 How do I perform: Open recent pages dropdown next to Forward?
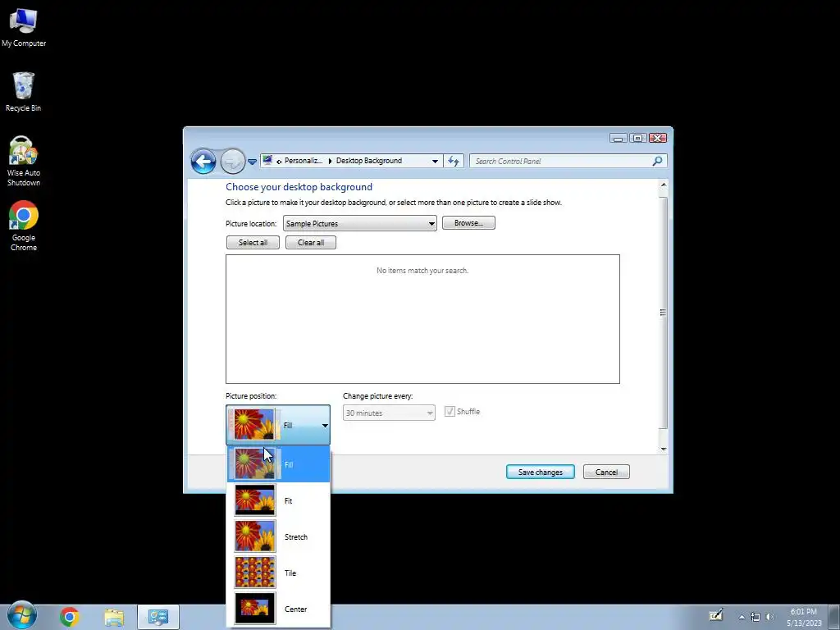(252, 162)
